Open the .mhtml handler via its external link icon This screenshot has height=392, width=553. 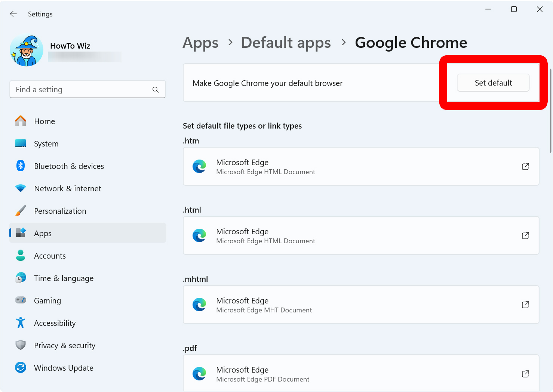525,305
